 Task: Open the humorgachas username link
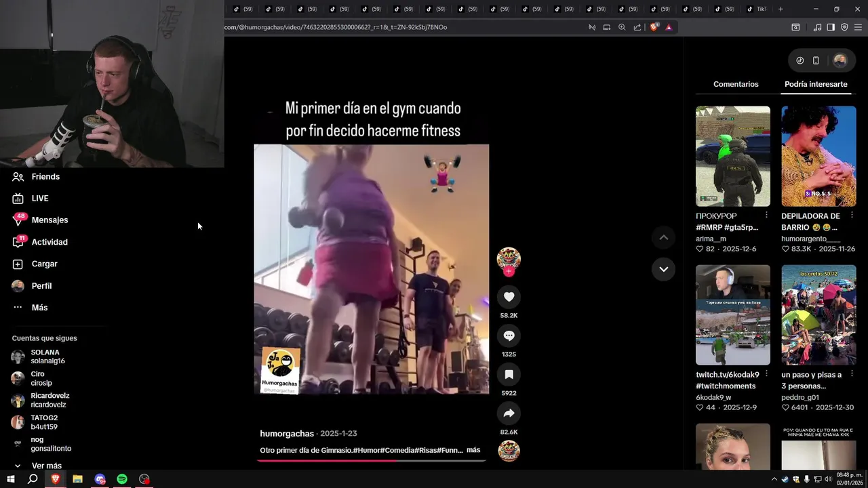[287, 433]
